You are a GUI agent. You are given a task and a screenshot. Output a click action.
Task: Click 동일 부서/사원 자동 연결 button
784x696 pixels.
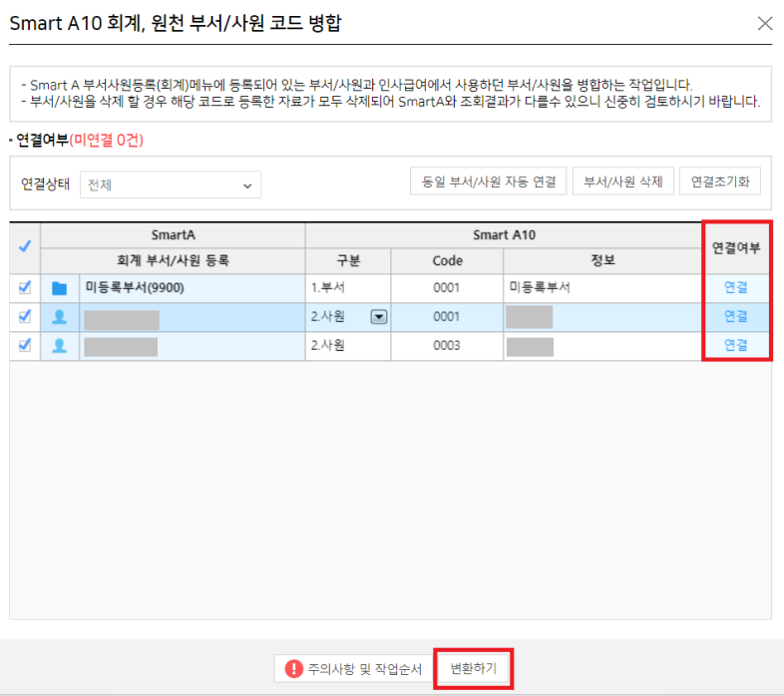[x=488, y=181]
